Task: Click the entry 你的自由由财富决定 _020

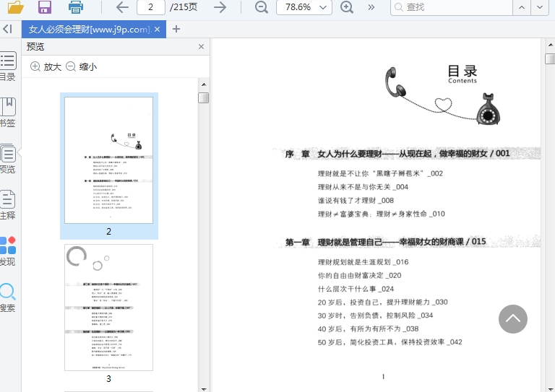Action: tap(359, 275)
